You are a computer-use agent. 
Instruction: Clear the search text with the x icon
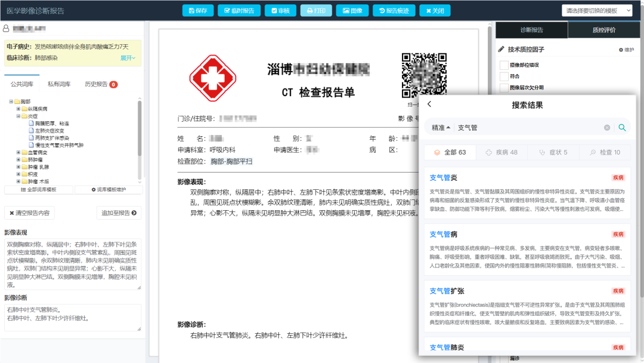pyautogui.click(x=607, y=128)
